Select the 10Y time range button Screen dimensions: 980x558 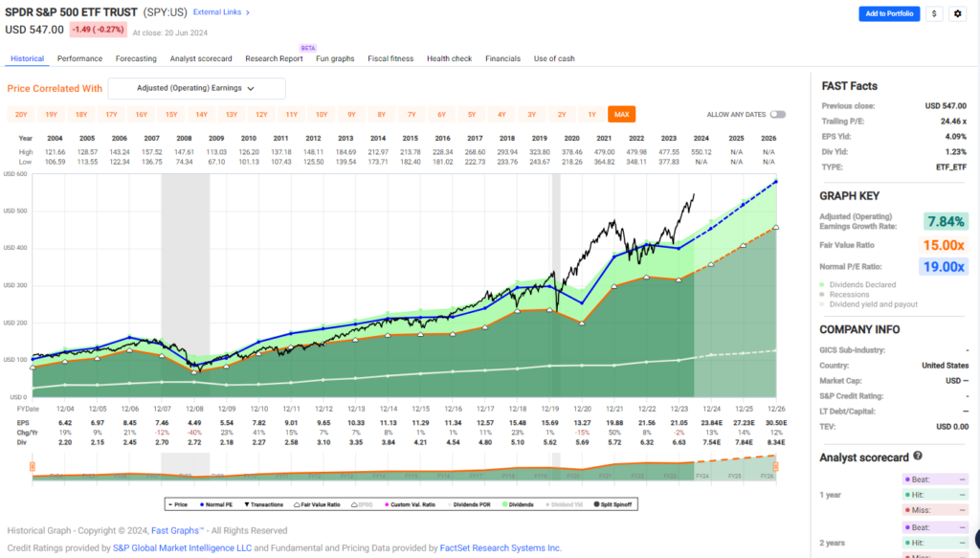pos(322,115)
